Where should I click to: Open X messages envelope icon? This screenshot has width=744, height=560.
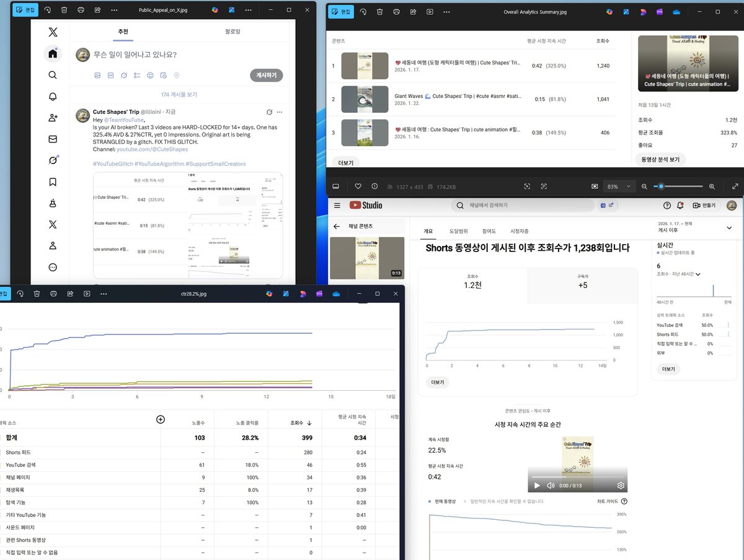pyautogui.click(x=53, y=139)
